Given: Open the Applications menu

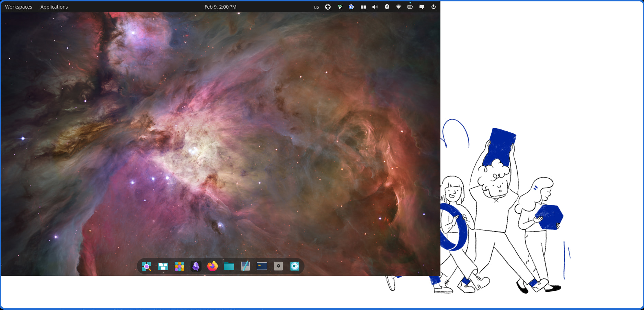Looking at the screenshot, I should [54, 7].
